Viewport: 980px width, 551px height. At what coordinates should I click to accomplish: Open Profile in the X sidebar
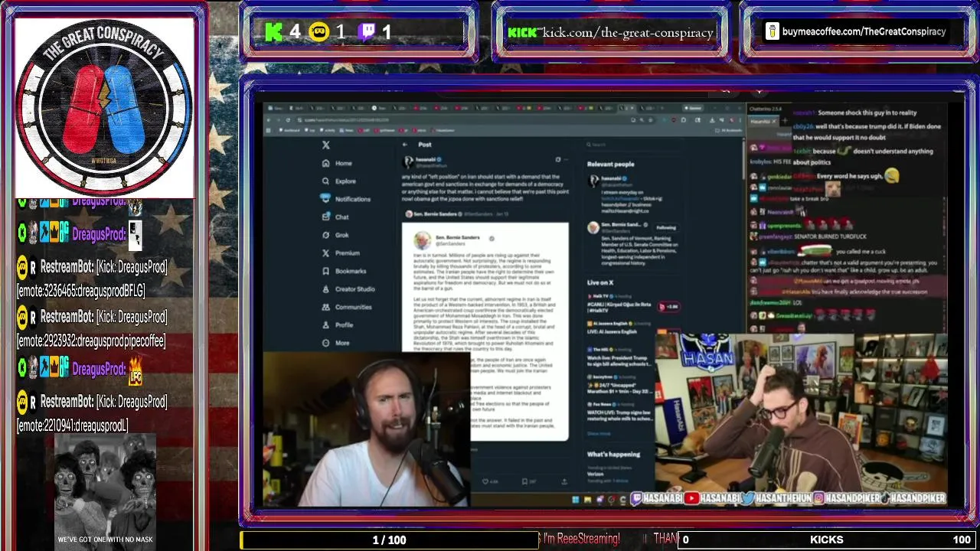click(338, 324)
